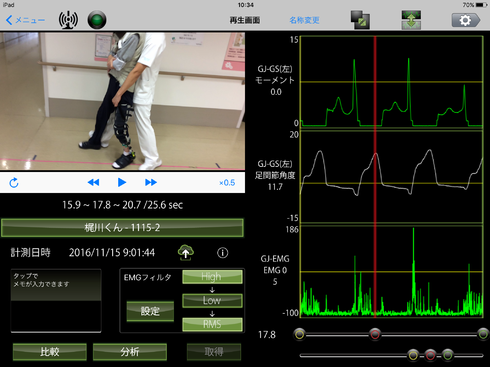Tap the gait video frame
The height and width of the screenshot is (367, 490).
[x=122, y=101]
